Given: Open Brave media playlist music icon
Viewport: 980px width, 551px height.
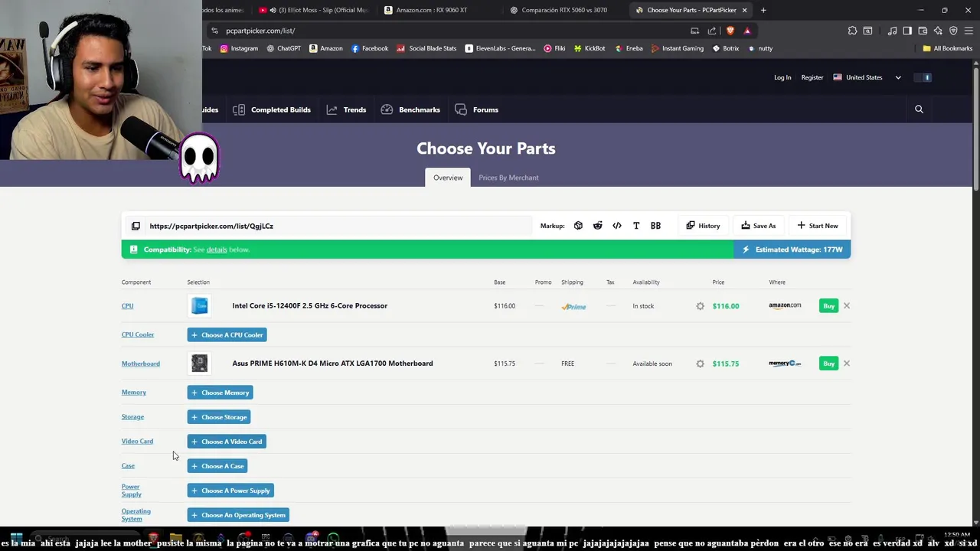Looking at the screenshot, I should click(892, 31).
